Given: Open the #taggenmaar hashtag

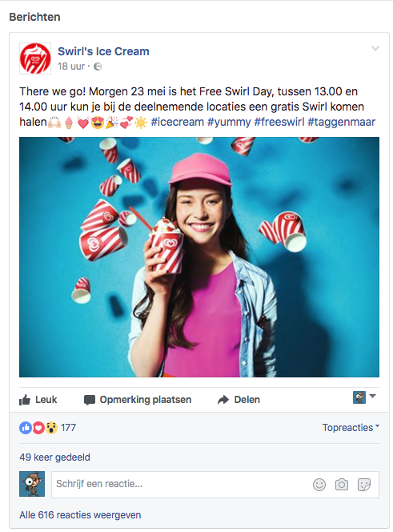Looking at the screenshot, I should click(x=342, y=122).
